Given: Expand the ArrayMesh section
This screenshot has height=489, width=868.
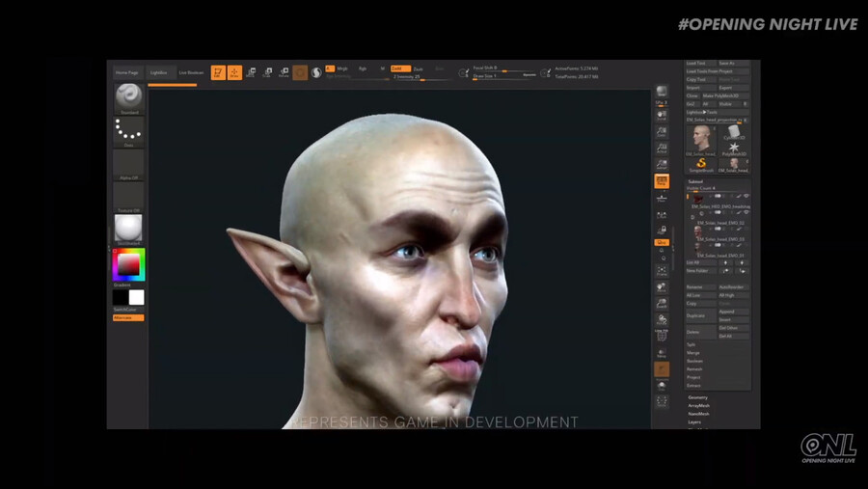Looking at the screenshot, I should tap(698, 406).
